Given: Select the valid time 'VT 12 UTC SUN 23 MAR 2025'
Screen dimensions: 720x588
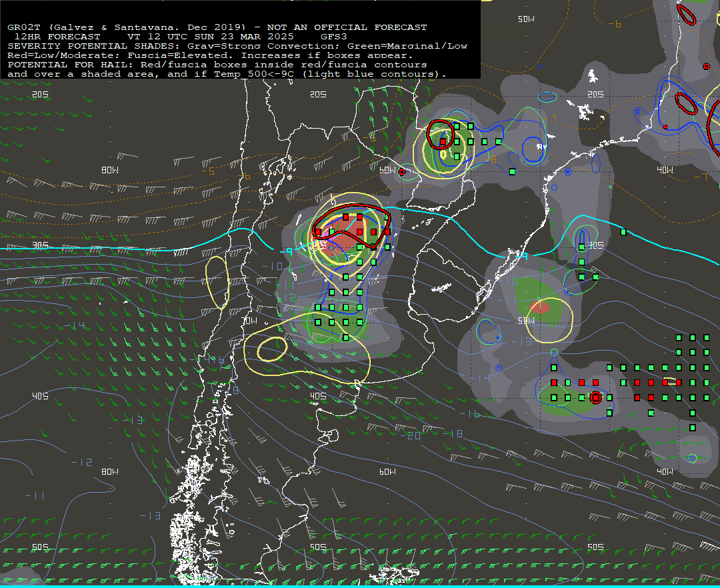Looking at the screenshot, I should coord(210,36).
